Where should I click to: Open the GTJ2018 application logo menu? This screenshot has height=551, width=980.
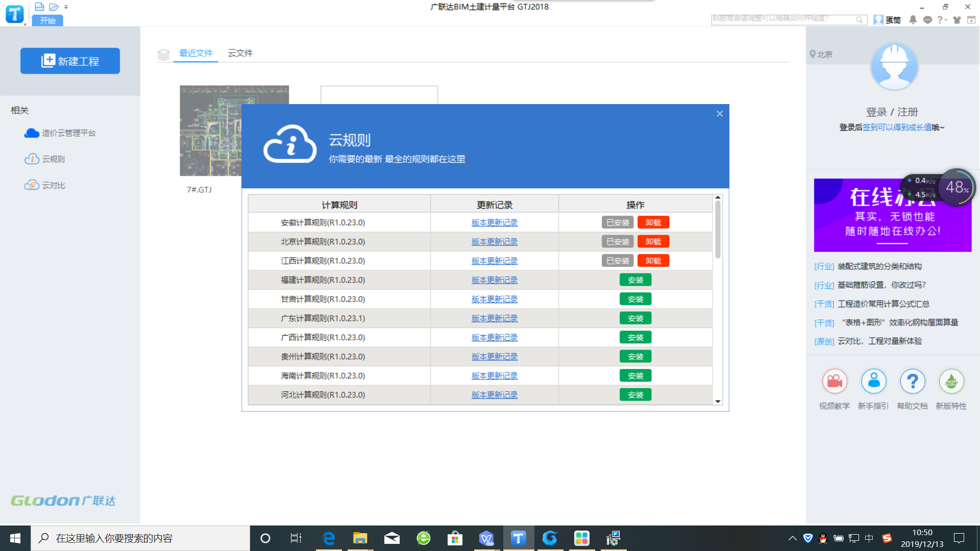coord(14,14)
